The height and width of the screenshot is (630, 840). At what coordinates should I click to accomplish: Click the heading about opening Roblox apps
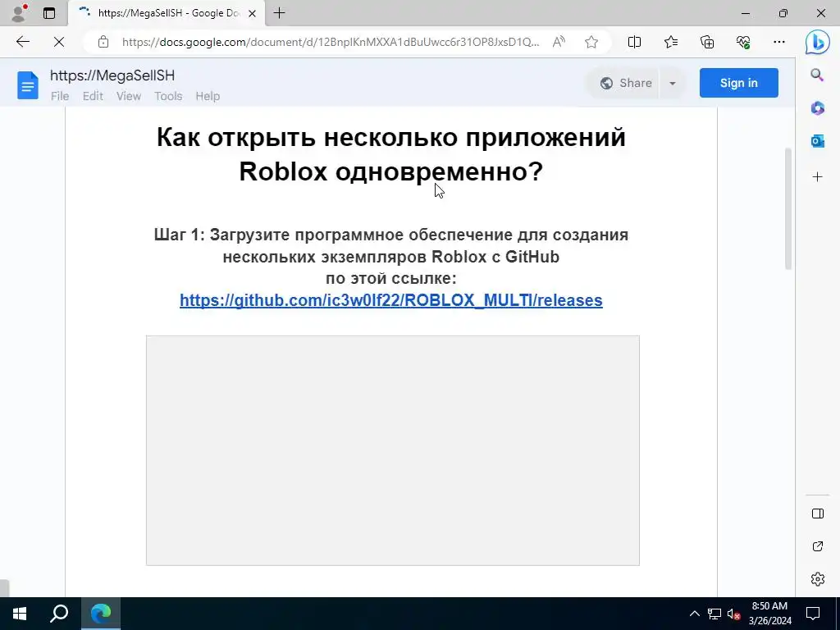pyautogui.click(x=391, y=154)
